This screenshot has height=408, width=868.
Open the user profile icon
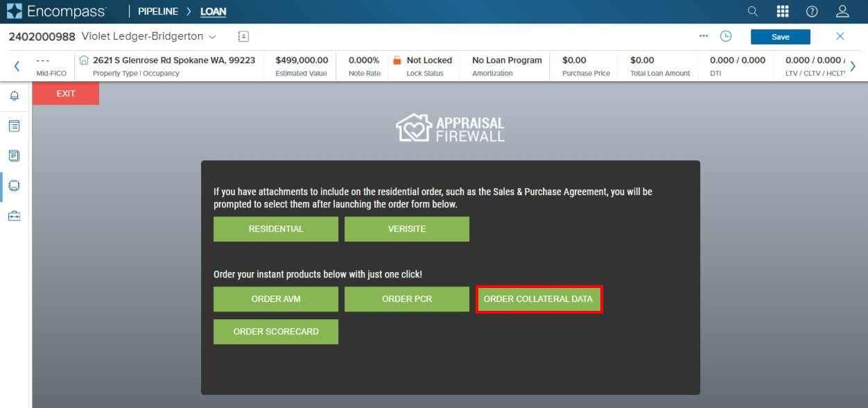click(x=842, y=11)
